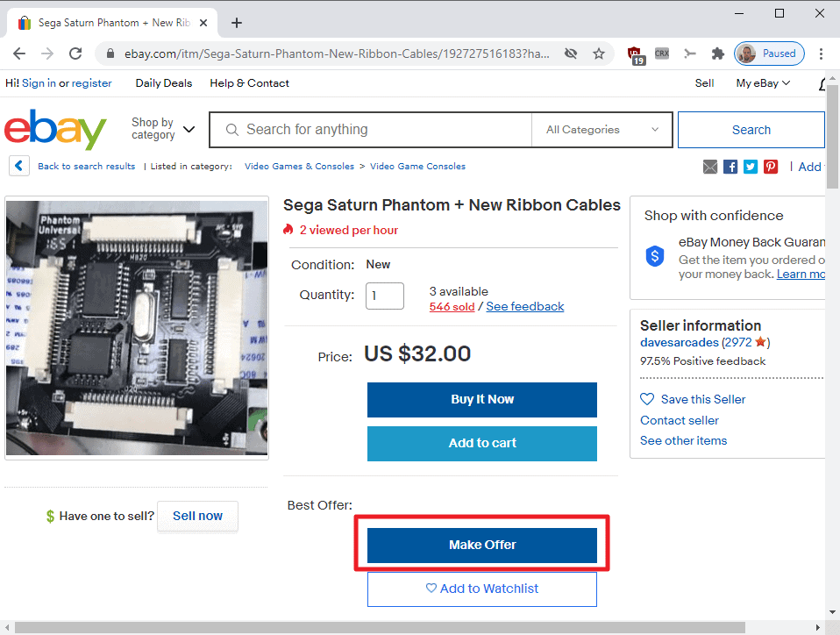The width and height of the screenshot is (840, 635).
Task: Reload the page with refresh icon
Action: pyautogui.click(x=75, y=53)
